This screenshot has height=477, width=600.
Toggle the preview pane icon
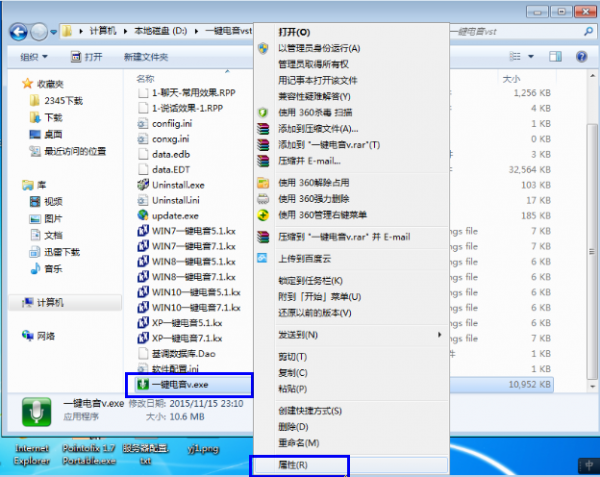555,57
